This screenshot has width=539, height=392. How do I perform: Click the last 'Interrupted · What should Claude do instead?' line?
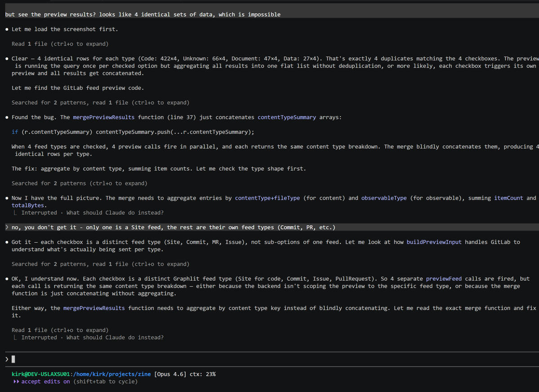(x=93, y=337)
